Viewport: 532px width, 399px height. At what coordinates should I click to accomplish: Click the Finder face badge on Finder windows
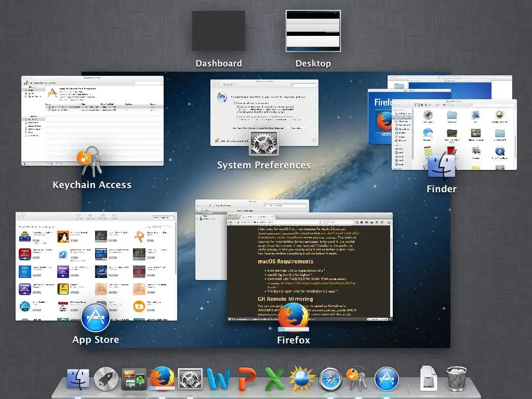pos(442,165)
